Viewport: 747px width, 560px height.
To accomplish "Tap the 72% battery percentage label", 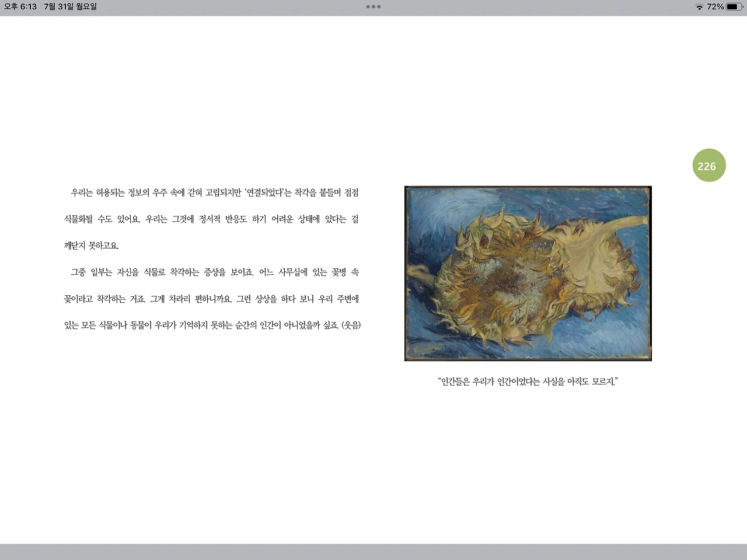I will (715, 8).
